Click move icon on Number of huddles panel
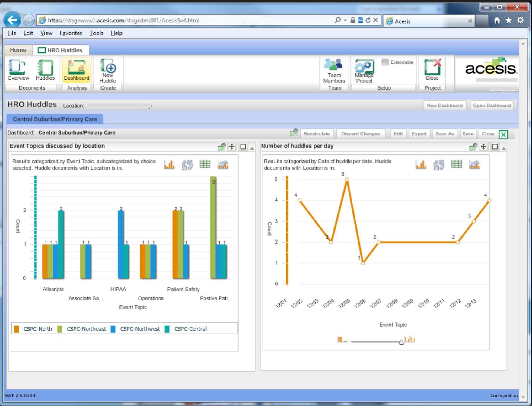Image resolution: width=532 pixels, height=406 pixels. coord(483,147)
